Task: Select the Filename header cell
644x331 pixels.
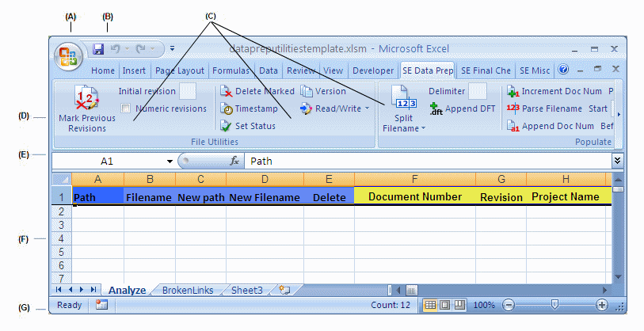Action: point(150,195)
